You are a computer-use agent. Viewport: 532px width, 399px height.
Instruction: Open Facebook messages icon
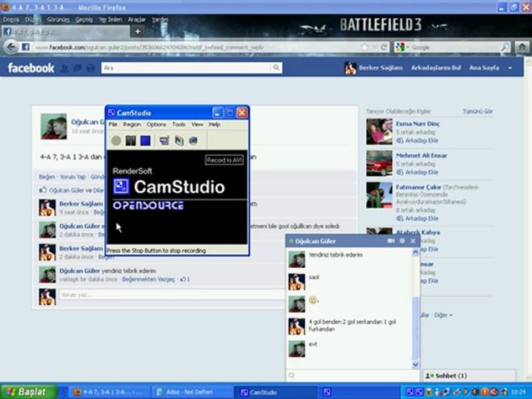click(x=78, y=68)
